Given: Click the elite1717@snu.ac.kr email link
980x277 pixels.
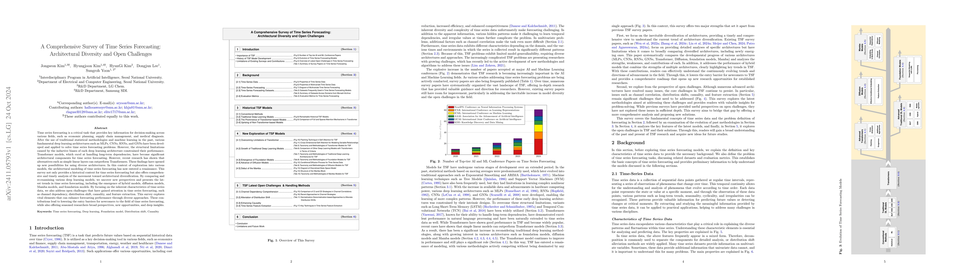Looking at the screenshot, I should (119, 112).
